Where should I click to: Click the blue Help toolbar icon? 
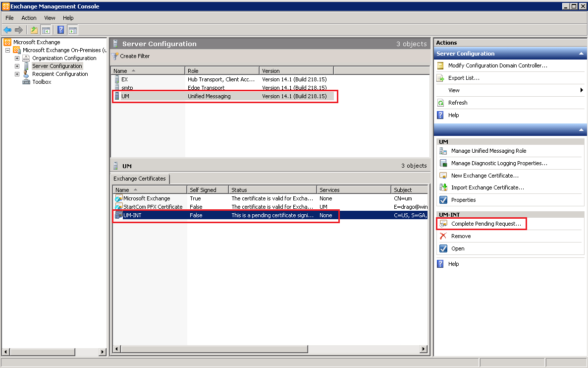tap(61, 30)
